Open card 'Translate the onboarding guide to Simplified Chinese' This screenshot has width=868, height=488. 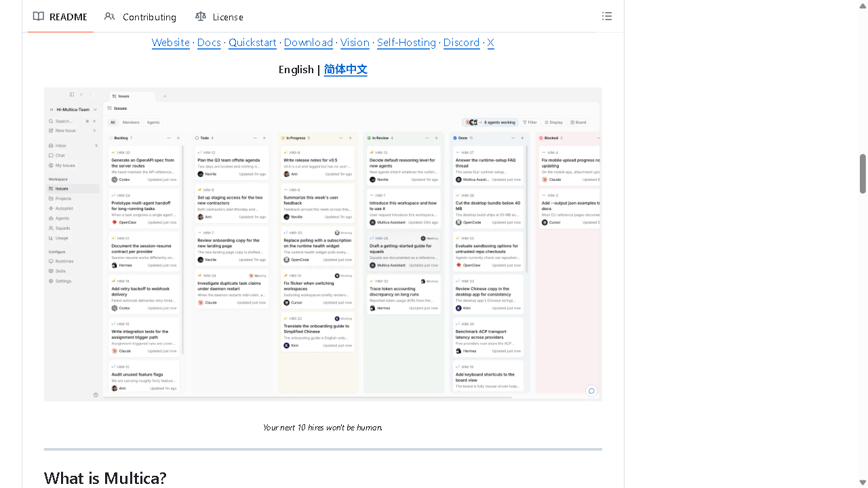pyautogui.click(x=317, y=332)
